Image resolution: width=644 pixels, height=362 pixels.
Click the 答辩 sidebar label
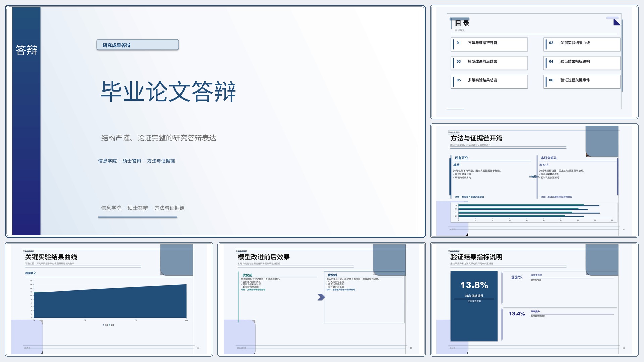(26, 50)
